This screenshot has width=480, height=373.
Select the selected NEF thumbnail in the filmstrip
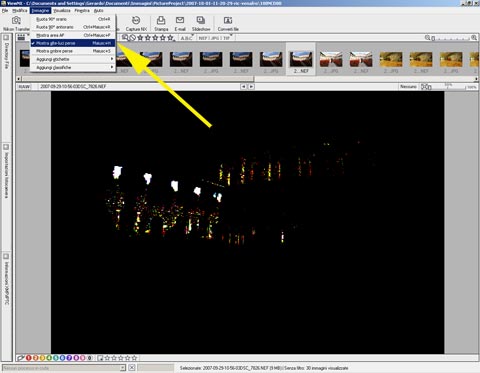coord(301,59)
